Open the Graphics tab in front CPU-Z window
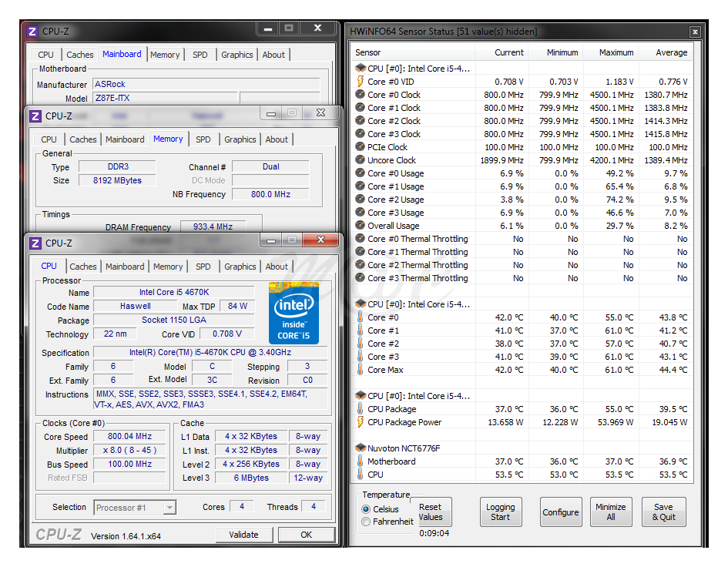The height and width of the screenshot is (567, 728). tap(240, 267)
